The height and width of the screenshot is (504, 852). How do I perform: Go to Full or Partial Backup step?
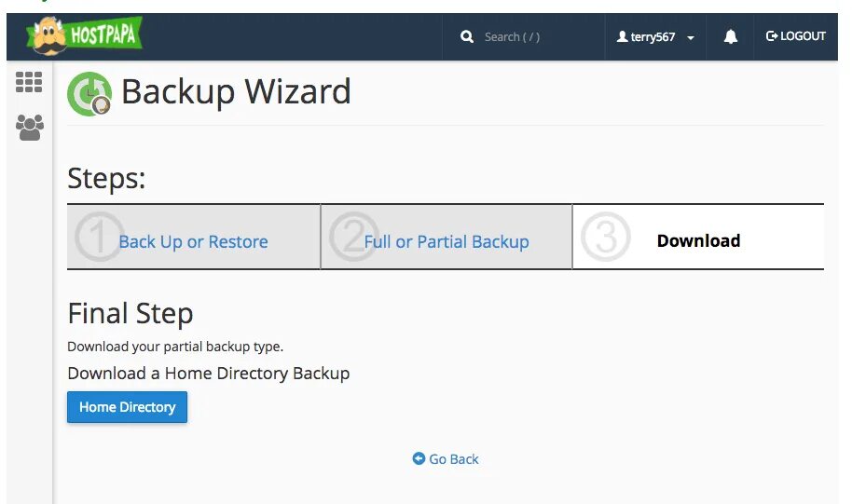(447, 241)
